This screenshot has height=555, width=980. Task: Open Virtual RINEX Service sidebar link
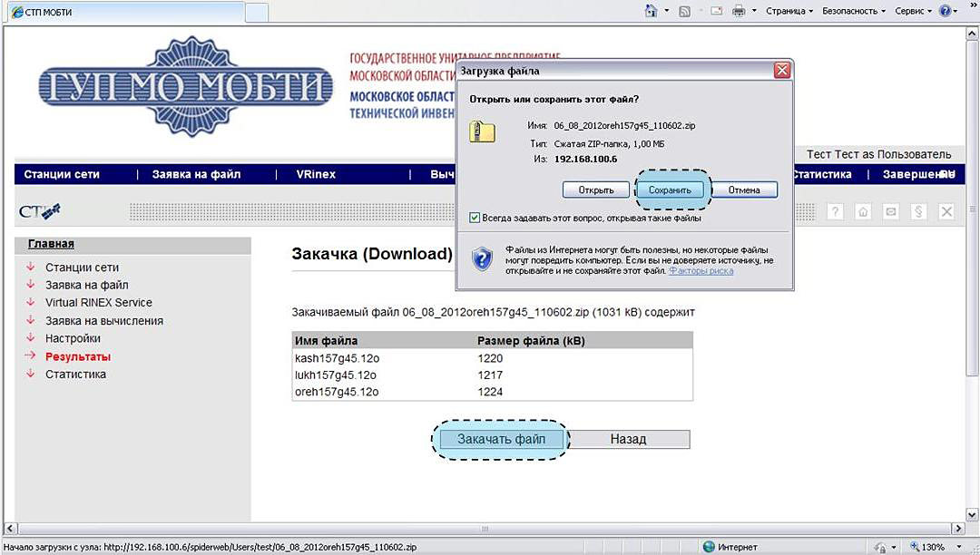coord(99,303)
